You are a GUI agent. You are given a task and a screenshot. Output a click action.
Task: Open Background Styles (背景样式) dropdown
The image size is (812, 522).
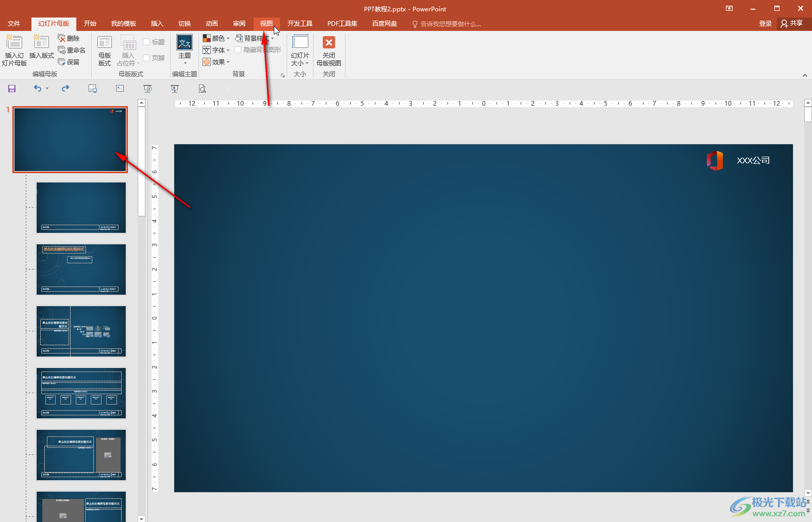pyautogui.click(x=255, y=38)
